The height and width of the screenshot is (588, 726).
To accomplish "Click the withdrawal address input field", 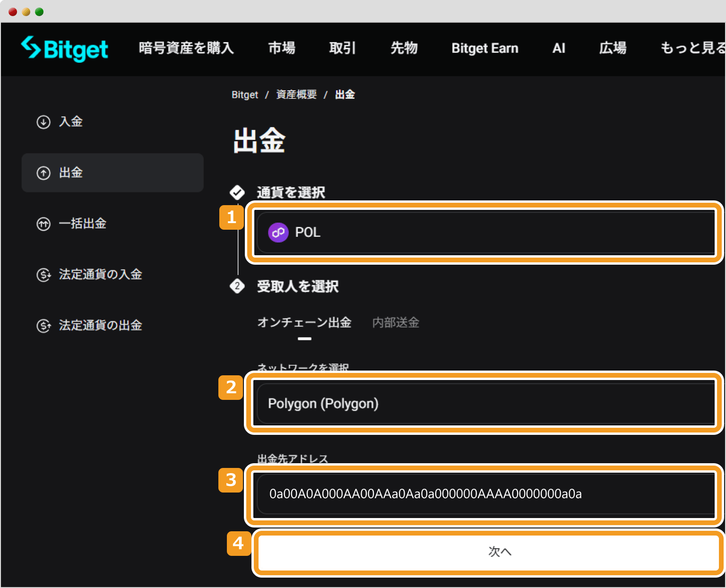I will point(485,494).
